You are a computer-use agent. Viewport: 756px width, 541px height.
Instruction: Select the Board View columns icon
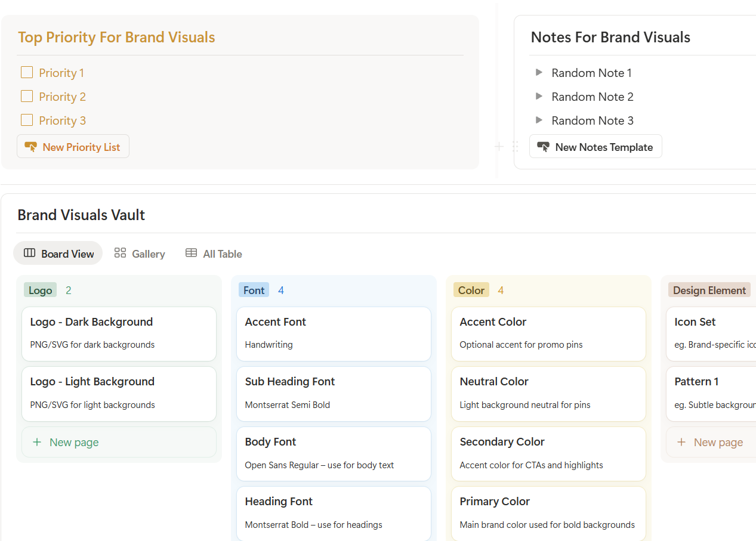pos(29,253)
